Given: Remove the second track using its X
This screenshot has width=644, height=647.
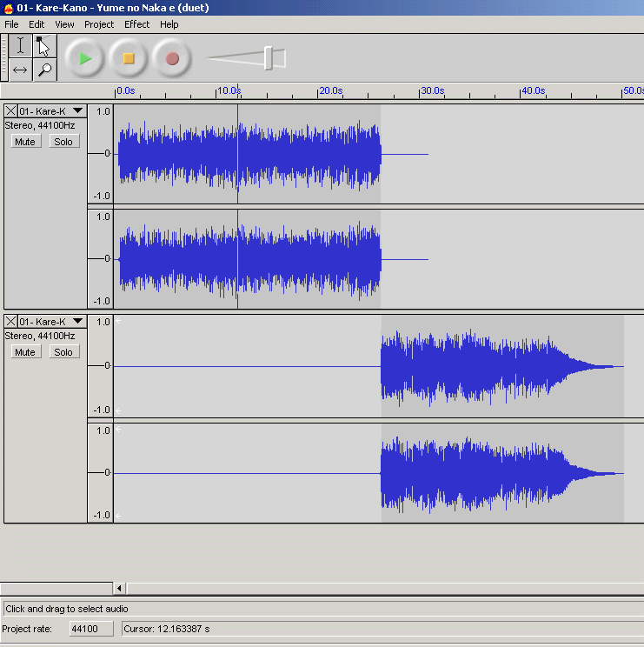Looking at the screenshot, I should click(x=10, y=322).
